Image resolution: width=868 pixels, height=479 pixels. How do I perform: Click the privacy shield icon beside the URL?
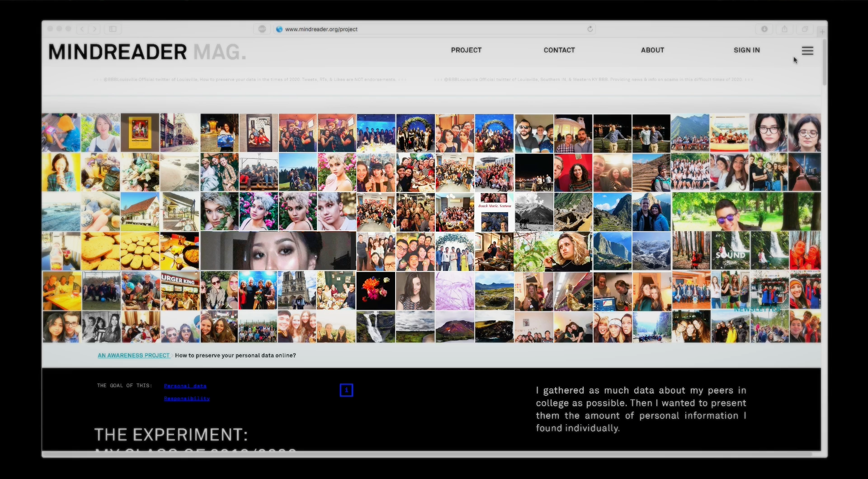click(x=262, y=29)
